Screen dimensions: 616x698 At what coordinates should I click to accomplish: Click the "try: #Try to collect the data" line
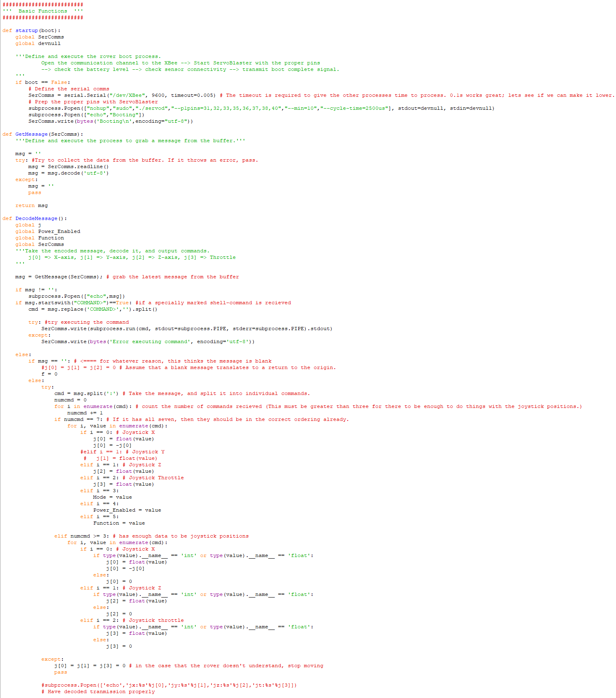coord(137,160)
